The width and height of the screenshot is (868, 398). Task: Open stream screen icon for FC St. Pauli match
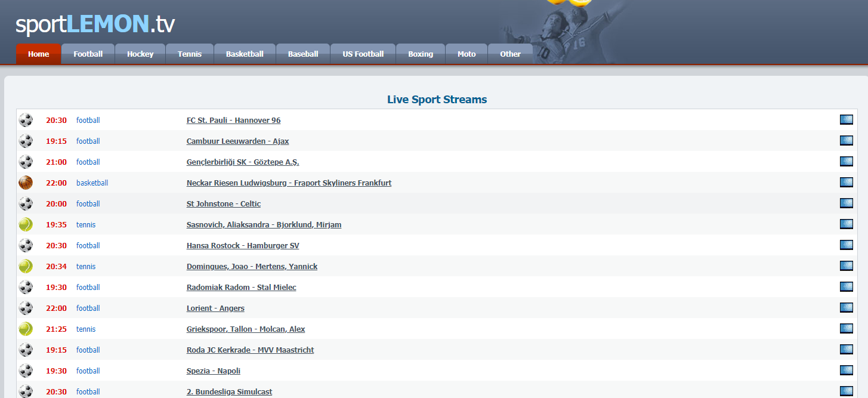[846, 120]
